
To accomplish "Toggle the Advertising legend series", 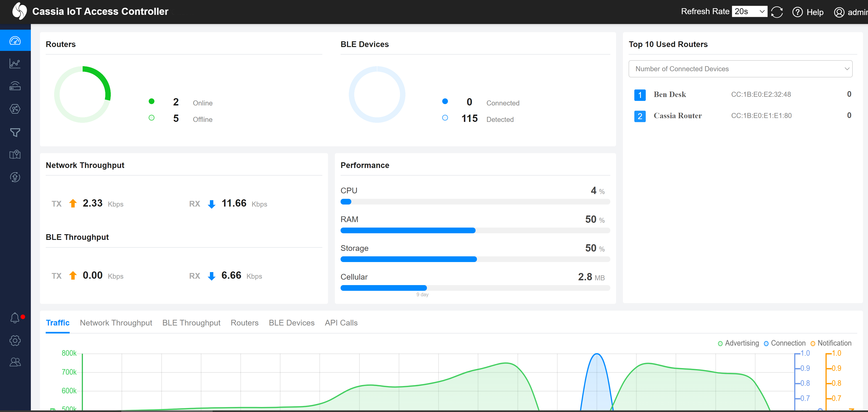I will (738, 343).
